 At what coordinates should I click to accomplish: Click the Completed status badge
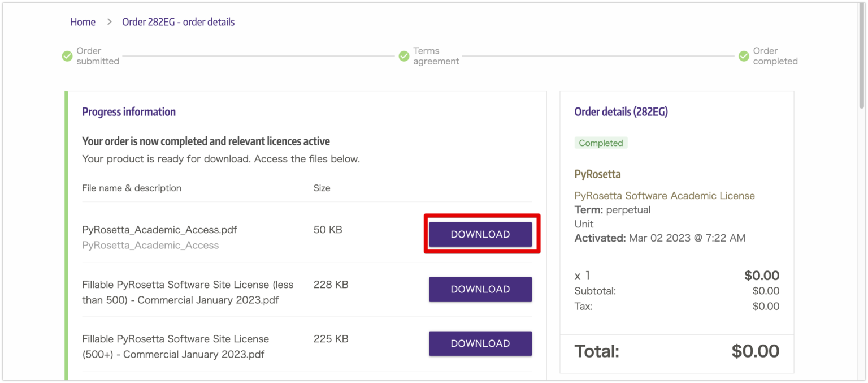(601, 143)
